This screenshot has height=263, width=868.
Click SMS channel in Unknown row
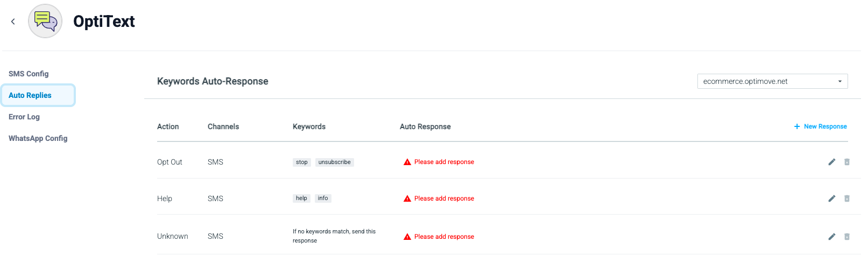coord(215,236)
